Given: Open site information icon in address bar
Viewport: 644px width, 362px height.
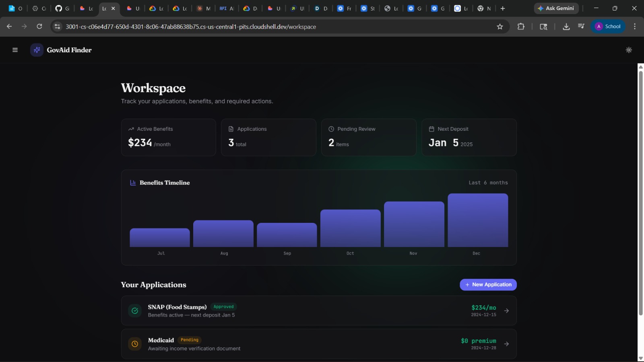Looking at the screenshot, I should tap(57, 27).
